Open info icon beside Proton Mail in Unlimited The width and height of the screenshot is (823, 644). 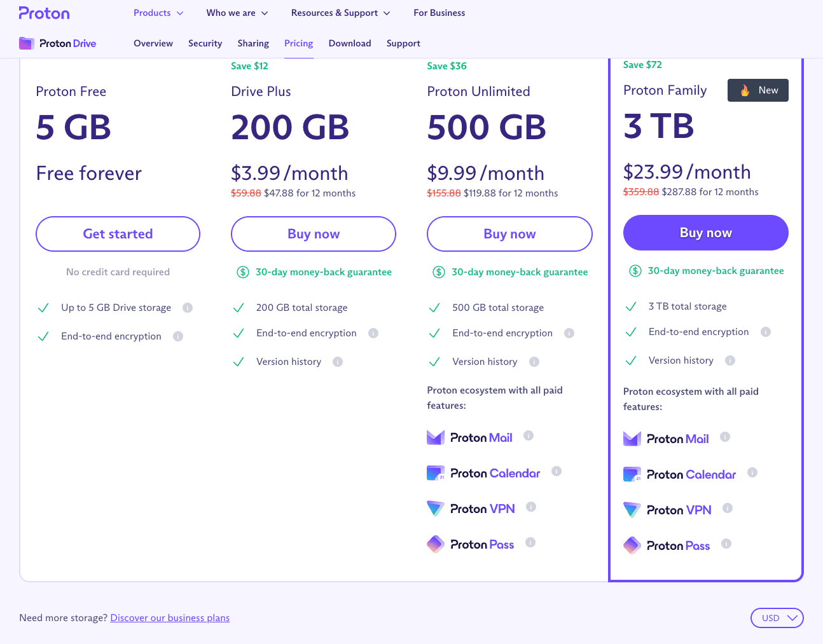529,435
